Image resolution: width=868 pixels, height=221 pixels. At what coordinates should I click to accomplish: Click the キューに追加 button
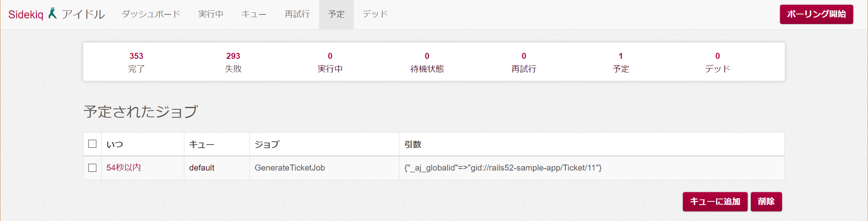[715, 201]
